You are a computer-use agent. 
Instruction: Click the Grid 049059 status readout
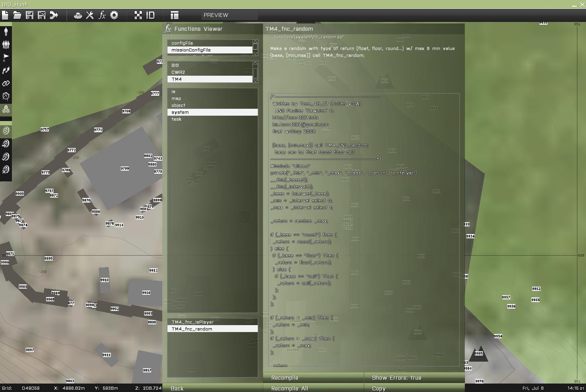click(x=21, y=388)
